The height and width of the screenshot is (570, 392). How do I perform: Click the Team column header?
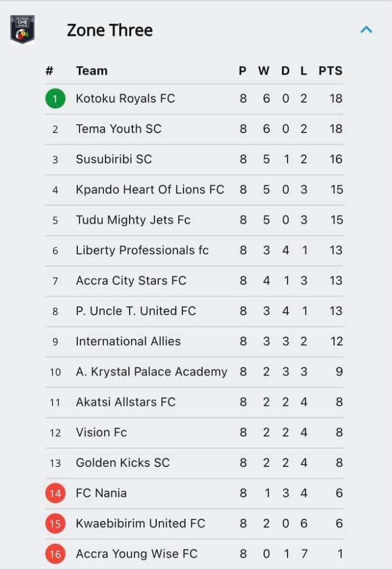pyautogui.click(x=91, y=71)
